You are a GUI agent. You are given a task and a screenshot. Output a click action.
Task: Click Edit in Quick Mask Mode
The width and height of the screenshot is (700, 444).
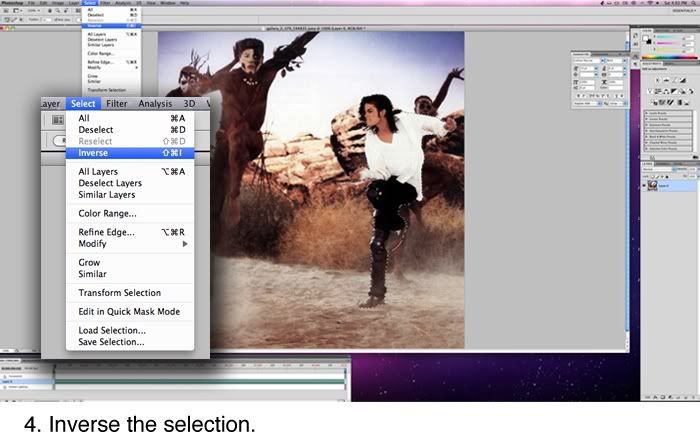129,312
